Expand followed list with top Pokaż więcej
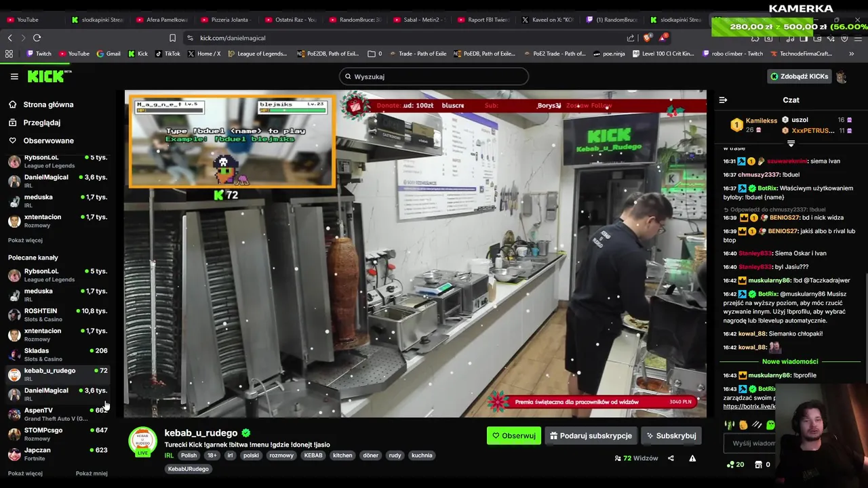Viewport: 868px width, 488px height. pos(25,240)
